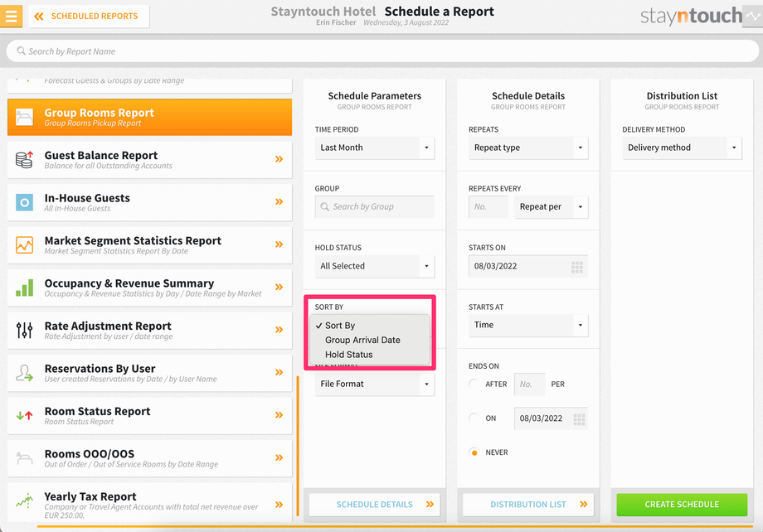
Task: Open Rate Adjustment Report via its chevron
Action: coord(279,330)
